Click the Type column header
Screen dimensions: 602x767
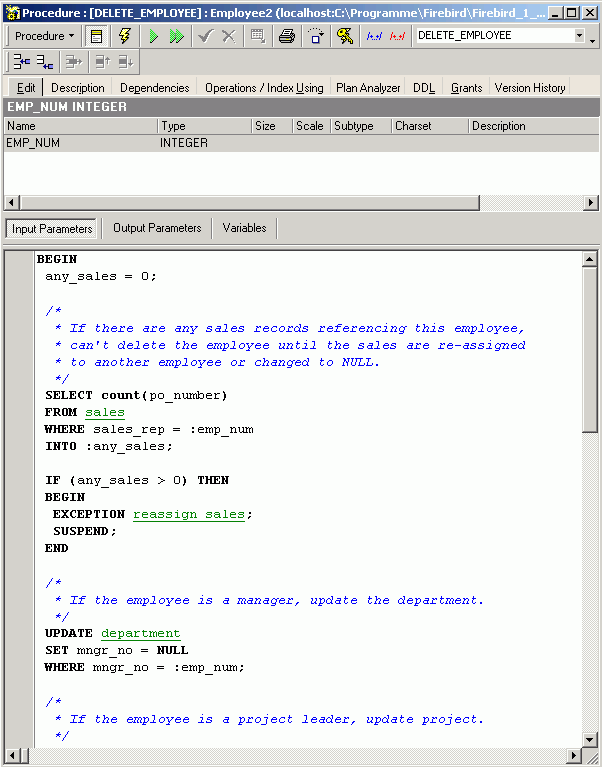point(205,126)
